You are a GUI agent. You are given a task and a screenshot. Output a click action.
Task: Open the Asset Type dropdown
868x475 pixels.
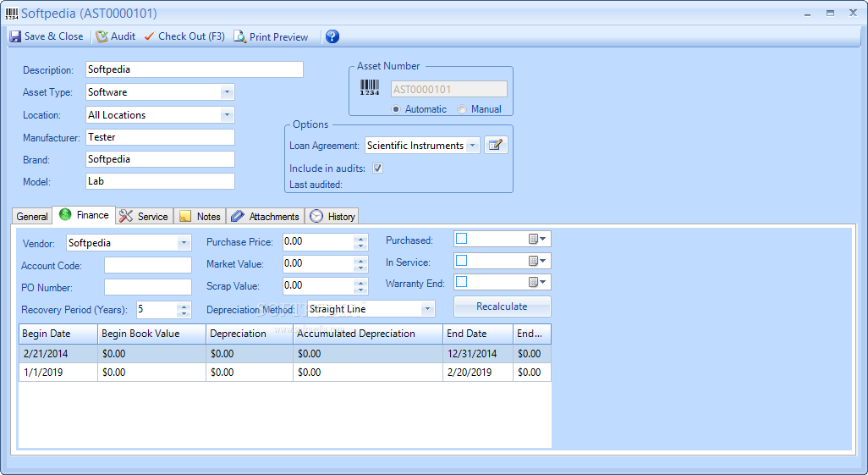tap(227, 92)
